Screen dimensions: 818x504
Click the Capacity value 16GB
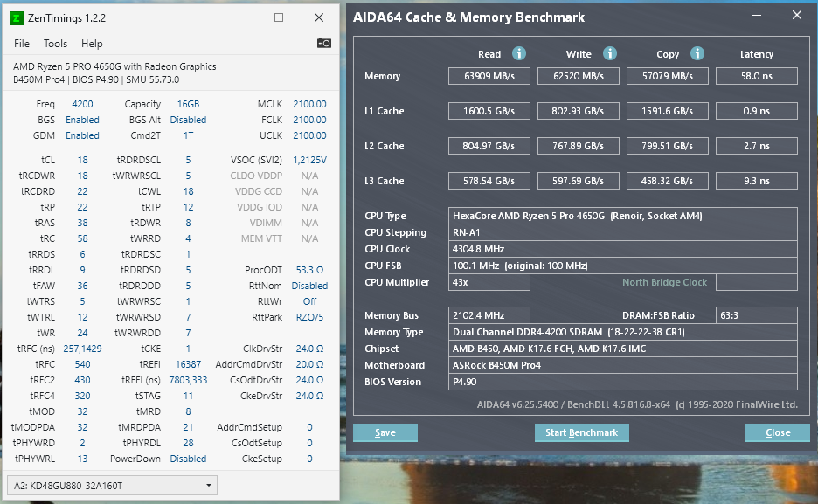(x=188, y=104)
